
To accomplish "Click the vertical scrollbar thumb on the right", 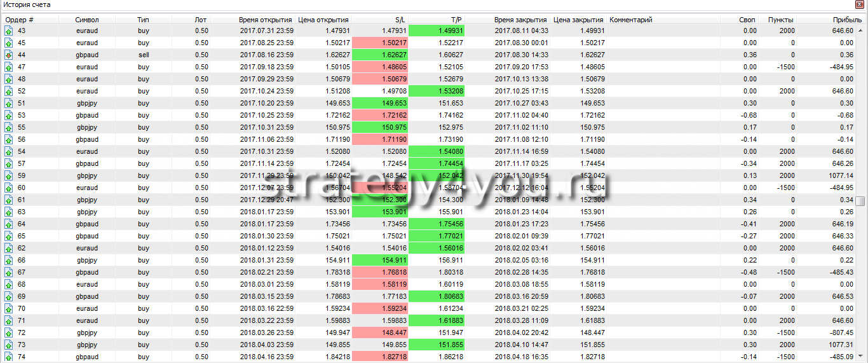I will click(860, 202).
